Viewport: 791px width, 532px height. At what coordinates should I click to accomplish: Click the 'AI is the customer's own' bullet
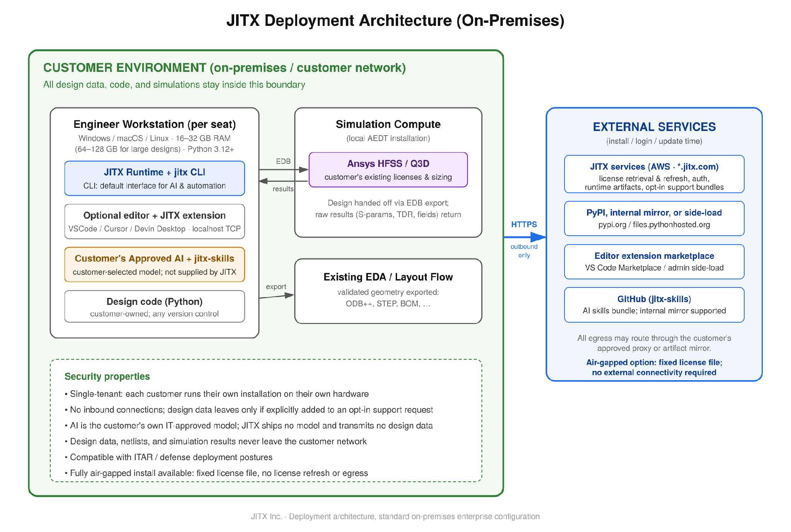click(x=249, y=426)
